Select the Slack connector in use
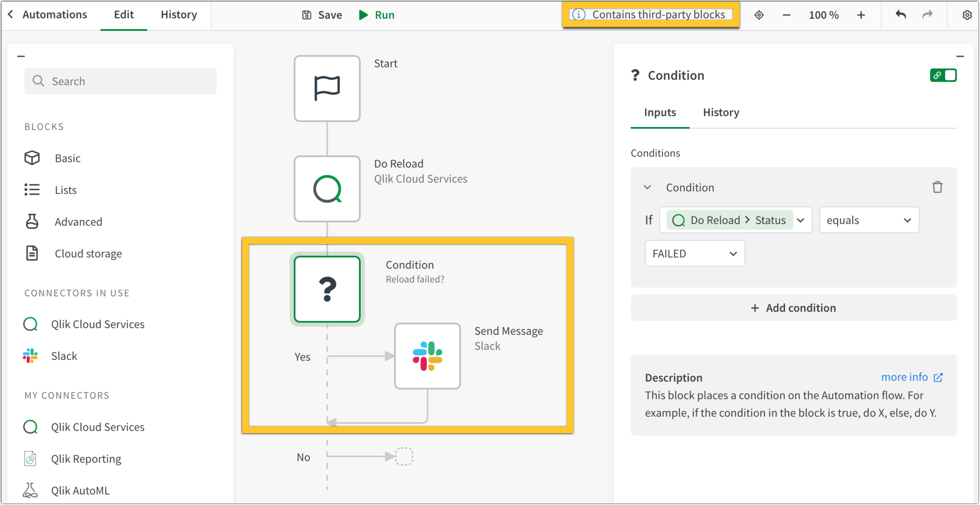This screenshot has width=980, height=505. [x=64, y=356]
